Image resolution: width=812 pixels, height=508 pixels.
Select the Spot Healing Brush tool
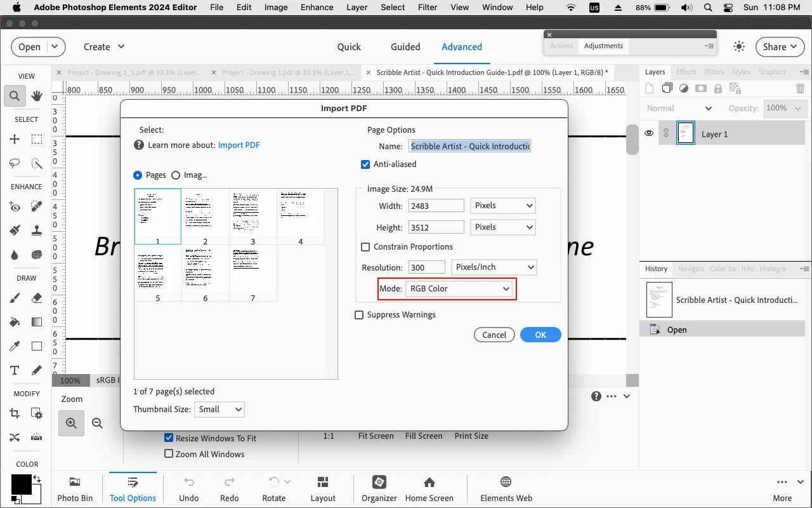point(37,206)
